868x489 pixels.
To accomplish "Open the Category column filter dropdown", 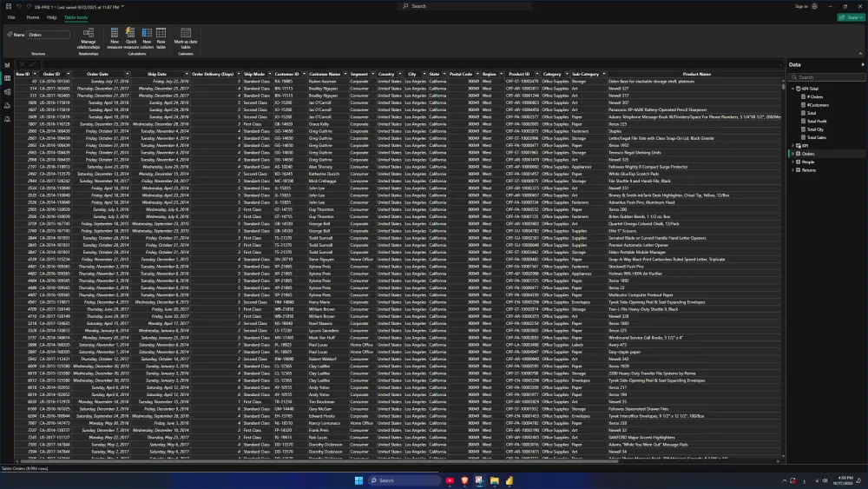I will pyautogui.click(x=566, y=74).
